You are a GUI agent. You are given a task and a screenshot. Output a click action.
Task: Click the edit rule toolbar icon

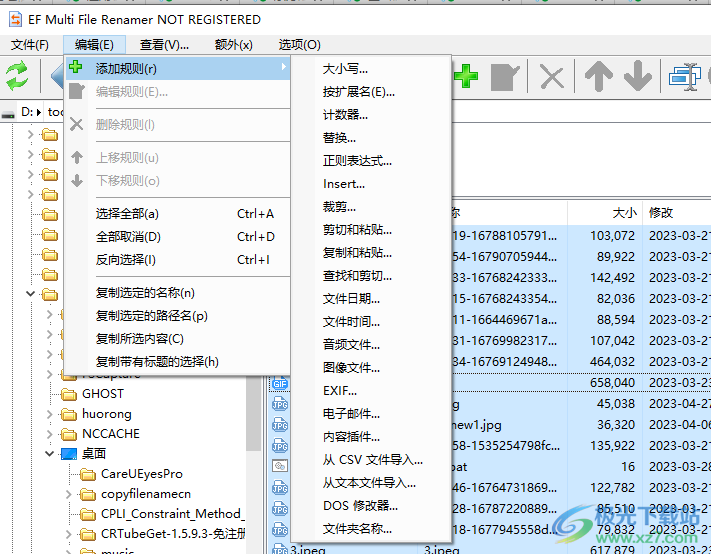coord(505,77)
